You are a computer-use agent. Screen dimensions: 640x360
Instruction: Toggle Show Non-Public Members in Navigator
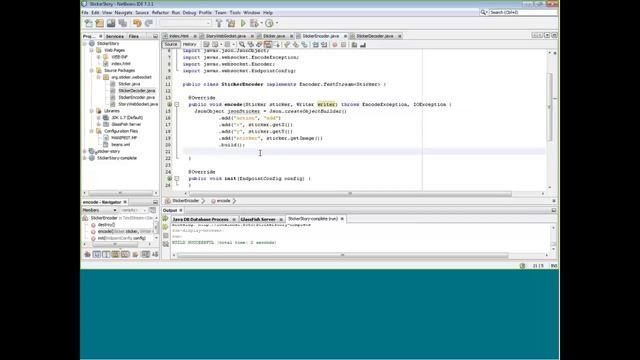(116, 254)
